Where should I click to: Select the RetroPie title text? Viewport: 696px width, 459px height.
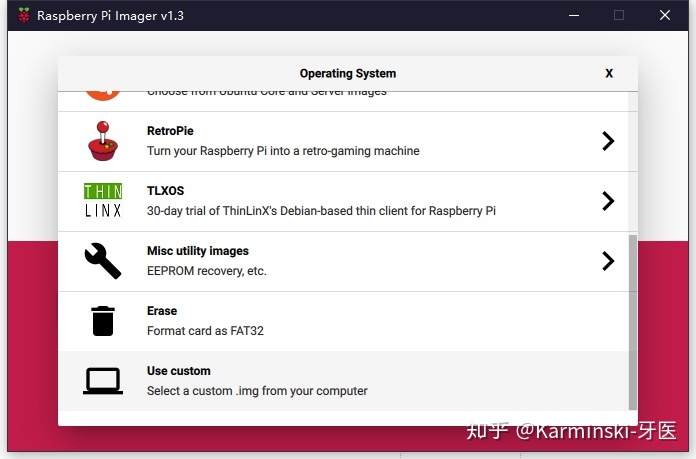(x=170, y=131)
